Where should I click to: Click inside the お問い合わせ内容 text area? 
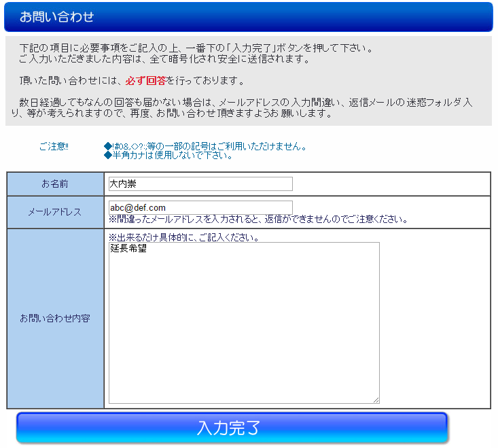244,323
